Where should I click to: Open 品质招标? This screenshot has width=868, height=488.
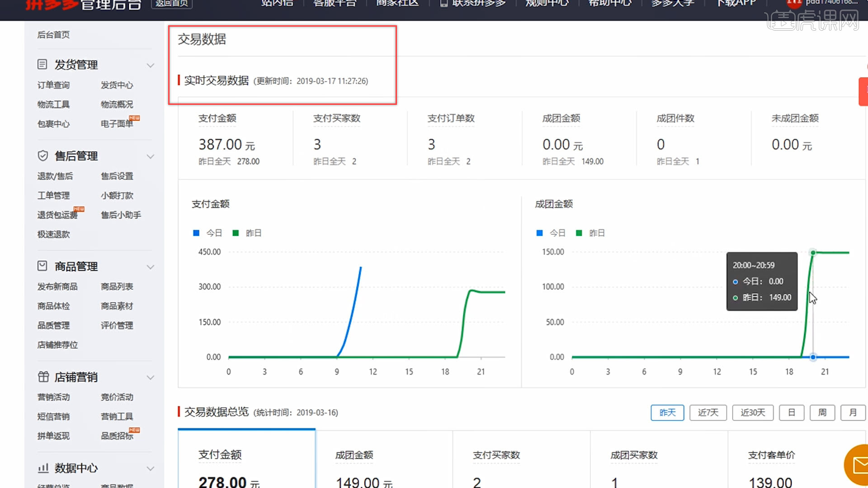[x=117, y=436]
